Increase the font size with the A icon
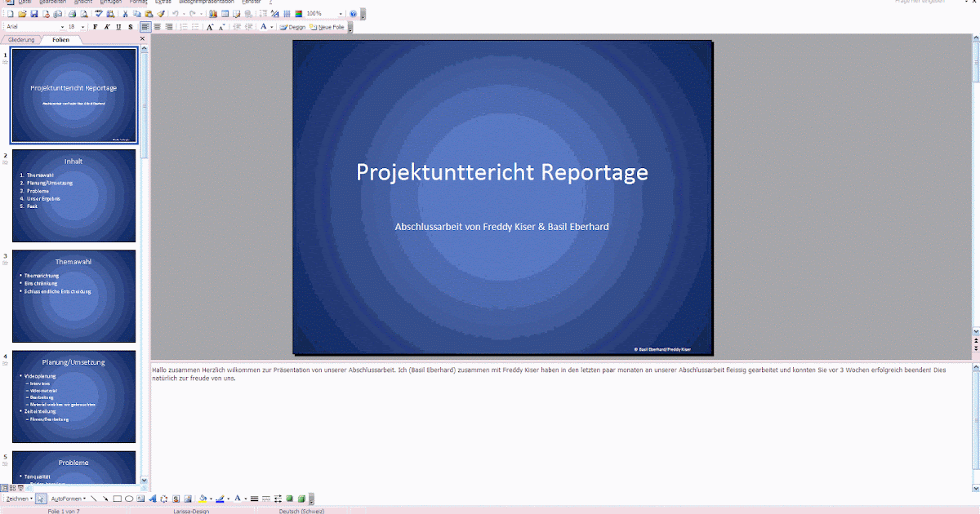The image size is (980, 514). 210,27
